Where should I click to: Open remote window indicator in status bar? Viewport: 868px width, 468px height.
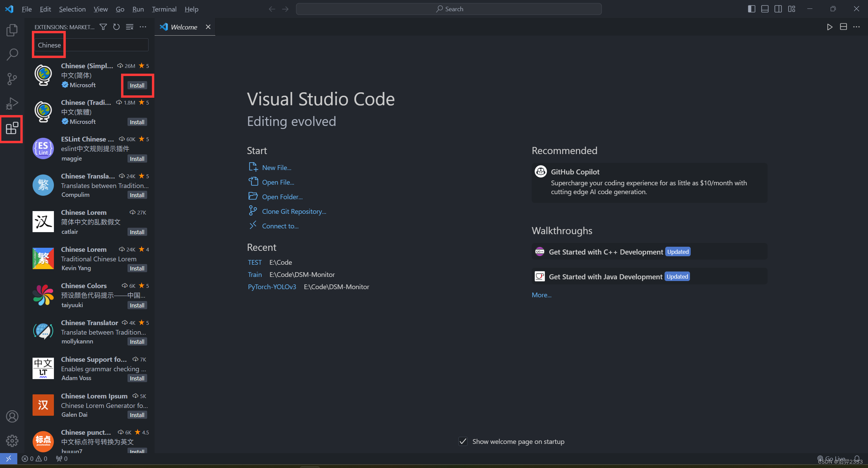(8, 458)
